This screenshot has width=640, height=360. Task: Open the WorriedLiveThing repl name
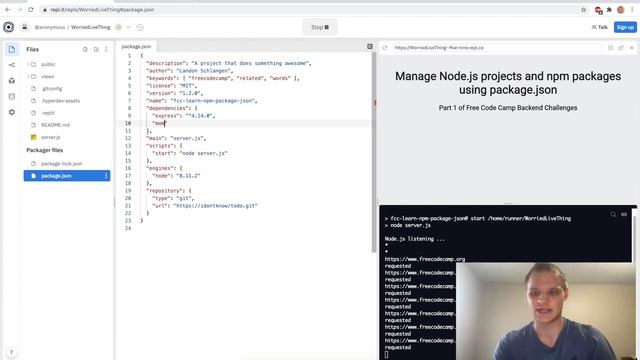pos(91,27)
